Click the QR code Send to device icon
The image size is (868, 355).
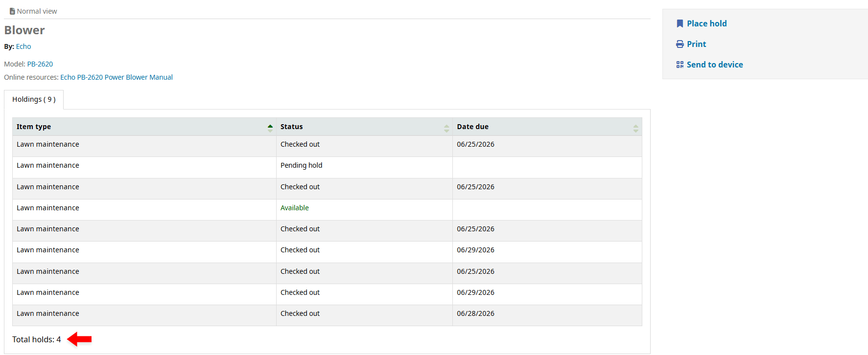(680, 65)
